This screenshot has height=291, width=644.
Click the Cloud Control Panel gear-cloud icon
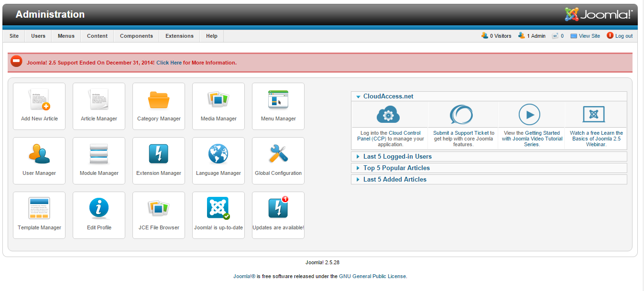pyautogui.click(x=388, y=115)
